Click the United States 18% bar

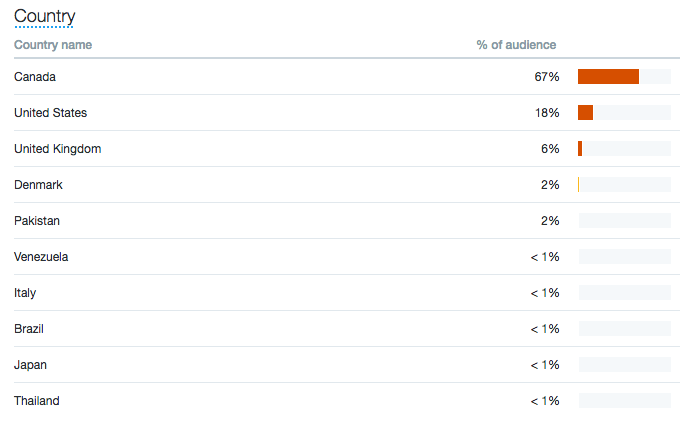pos(585,112)
